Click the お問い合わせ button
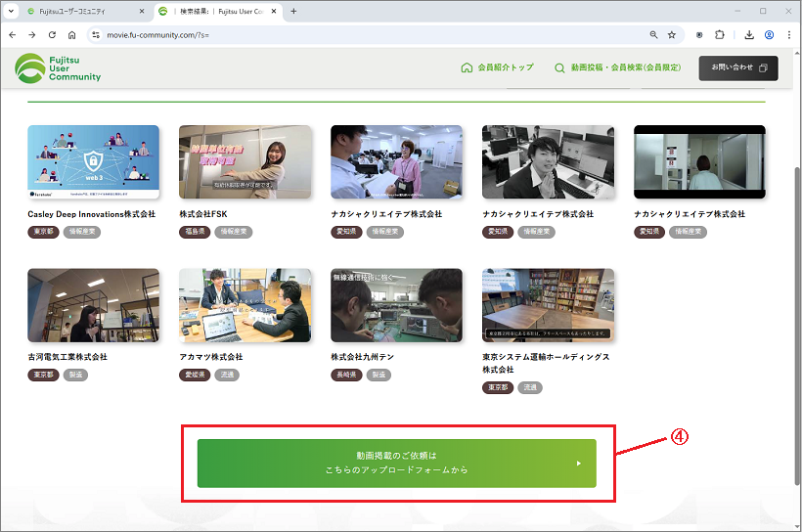The image size is (802, 532). [x=738, y=67]
